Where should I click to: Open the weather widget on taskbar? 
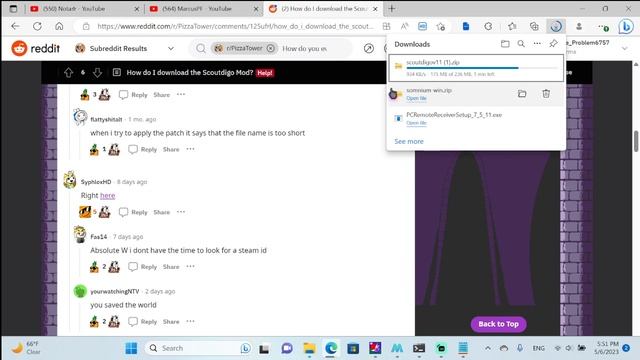(25, 348)
